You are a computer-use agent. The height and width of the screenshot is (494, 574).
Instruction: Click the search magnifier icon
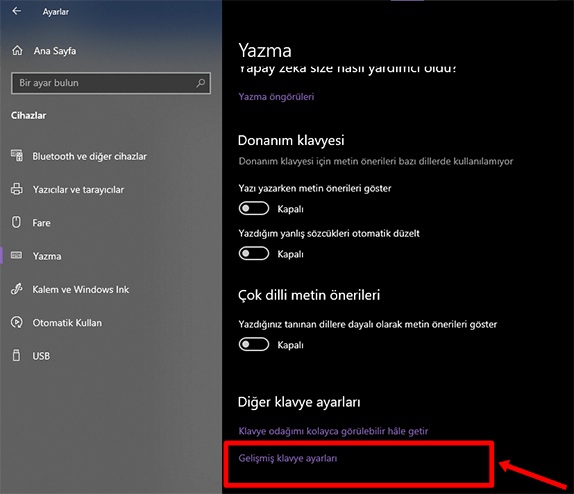[200, 83]
